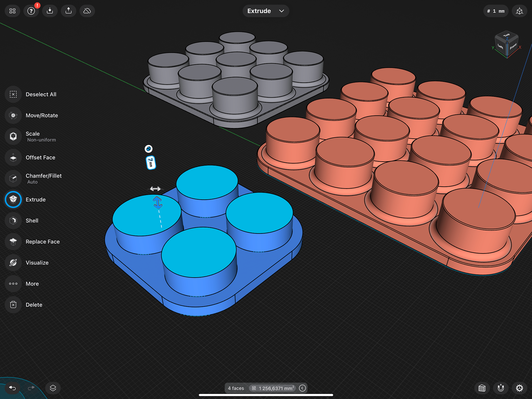532x399 pixels.
Task: Select the Shell tool
Action: (x=13, y=220)
